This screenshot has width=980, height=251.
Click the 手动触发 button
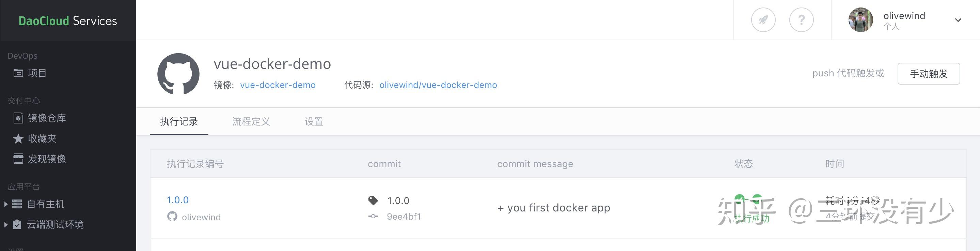928,74
